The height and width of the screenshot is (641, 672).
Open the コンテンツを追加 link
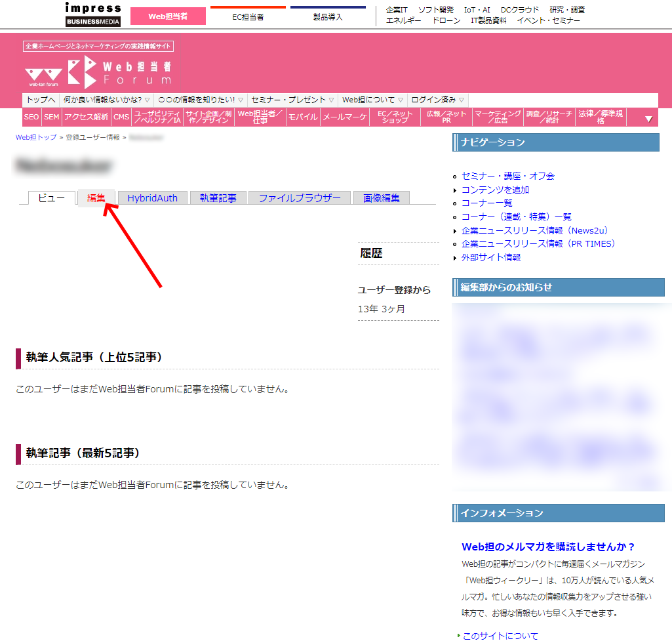click(x=495, y=190)
